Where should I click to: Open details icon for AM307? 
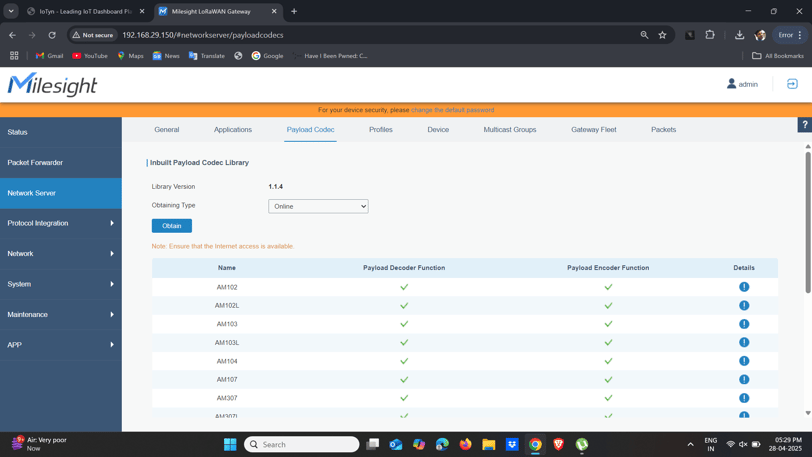pyautogui.click(x=744, y=398)
